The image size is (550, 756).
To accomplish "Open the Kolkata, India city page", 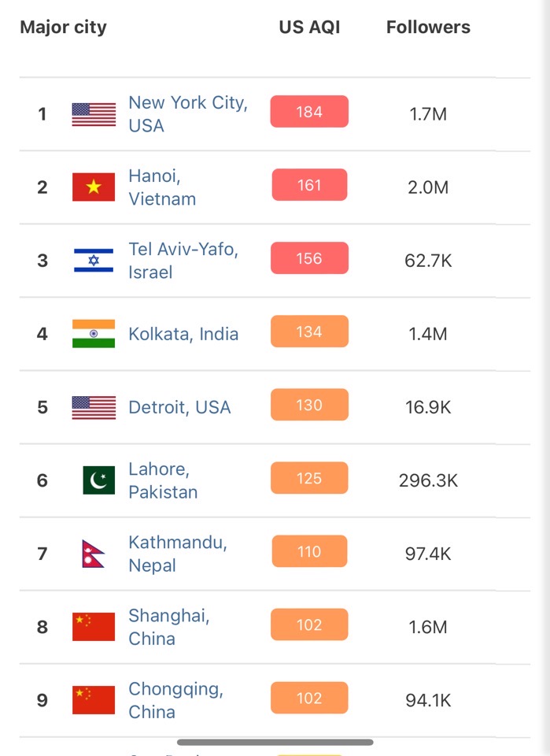I will pos(183,334).
